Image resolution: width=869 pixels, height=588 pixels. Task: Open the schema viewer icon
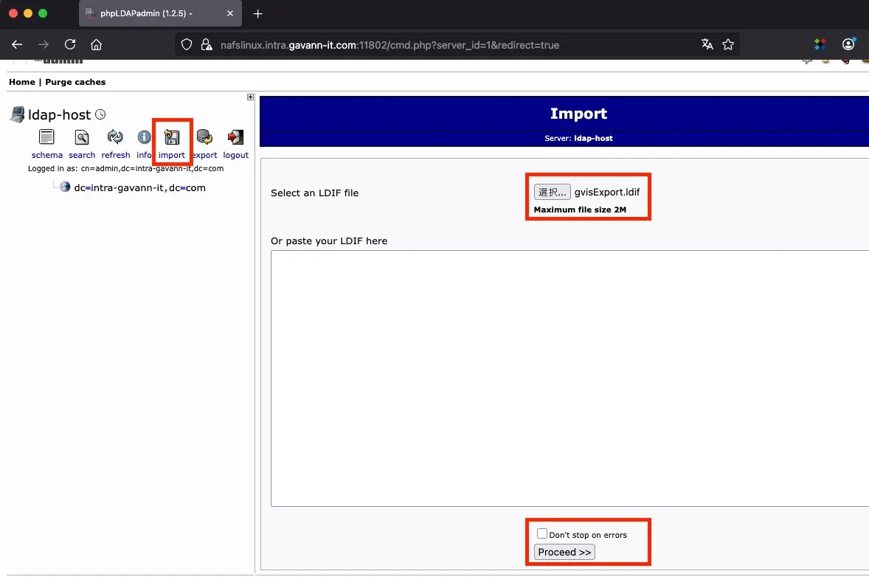pos(46,137)
